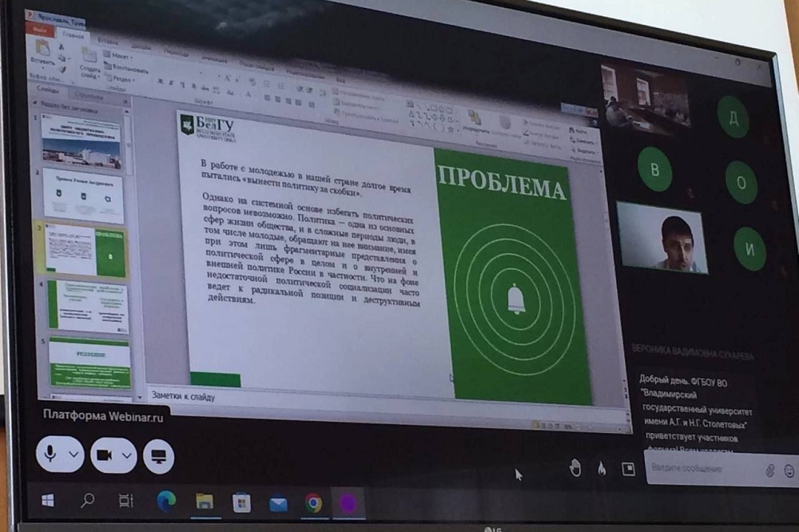Expand the camera options dropdown arrow
799x532 pixels.
click(126, 455)
